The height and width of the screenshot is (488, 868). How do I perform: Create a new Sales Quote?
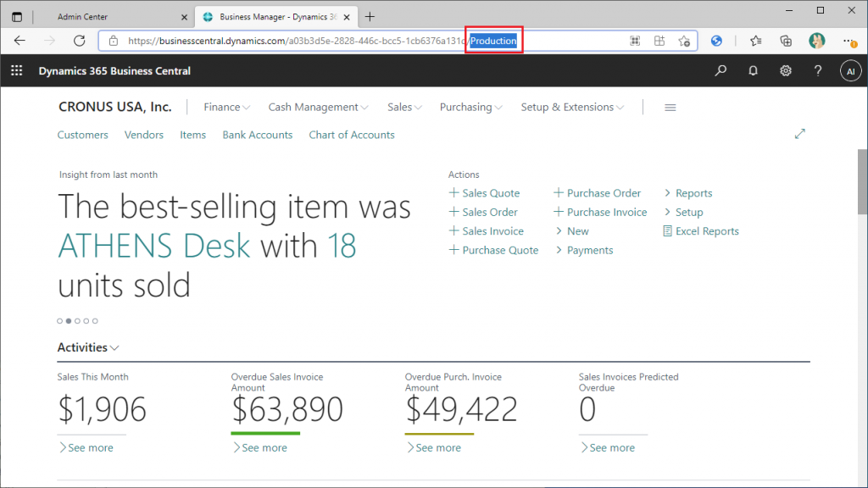[484, 193]
